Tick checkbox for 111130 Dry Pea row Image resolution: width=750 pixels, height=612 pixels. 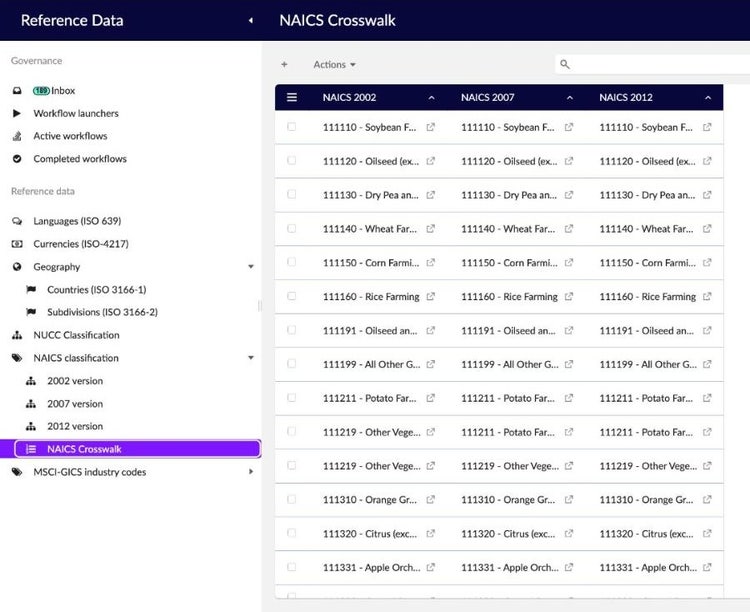(291, 194)
